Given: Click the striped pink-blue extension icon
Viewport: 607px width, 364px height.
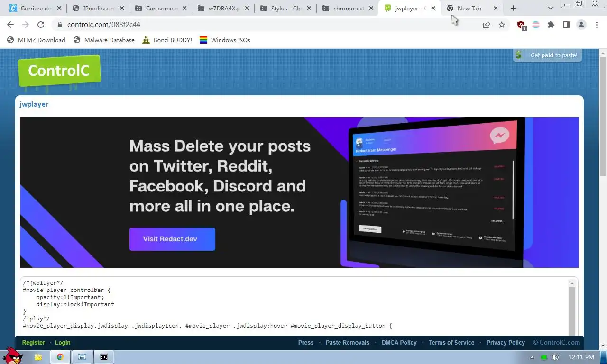Looking at the screenshot, I should point(536,25).
